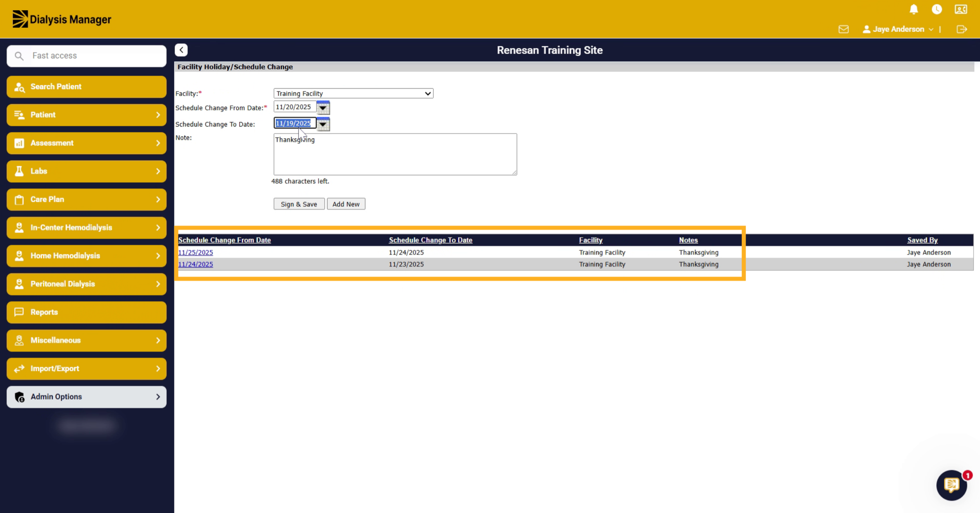Click the Schedule Change To Date field

(295, 123)
